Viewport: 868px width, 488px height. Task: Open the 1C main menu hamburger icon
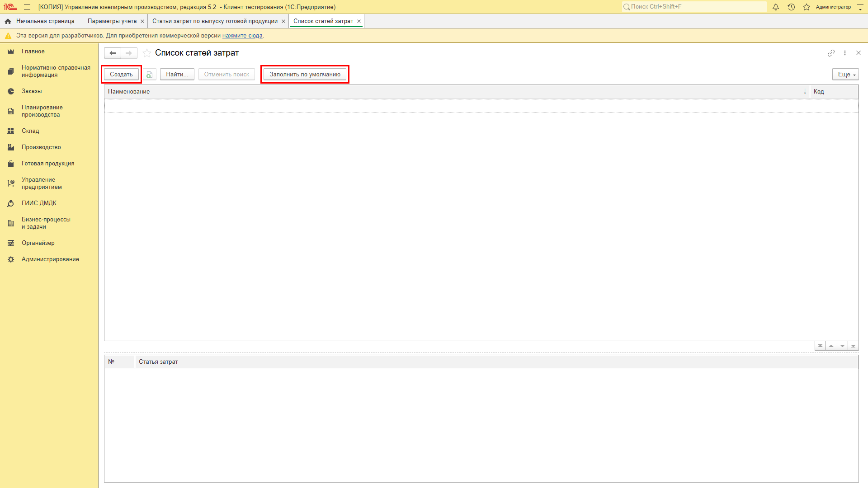click(x=27, y=7)
